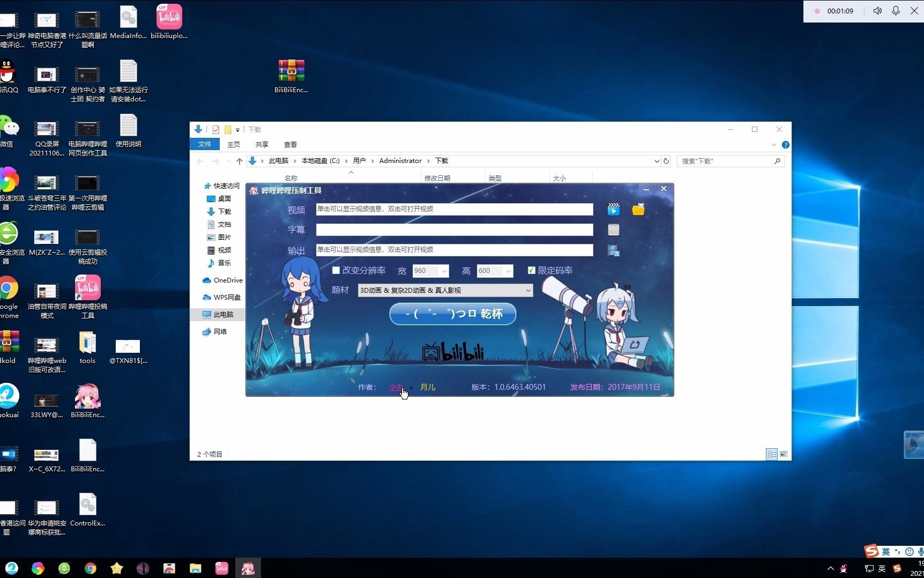This screenshot has width=924, height=578.
Task: Toggle the 改变分辨率 checkbox
Action: 336,270
